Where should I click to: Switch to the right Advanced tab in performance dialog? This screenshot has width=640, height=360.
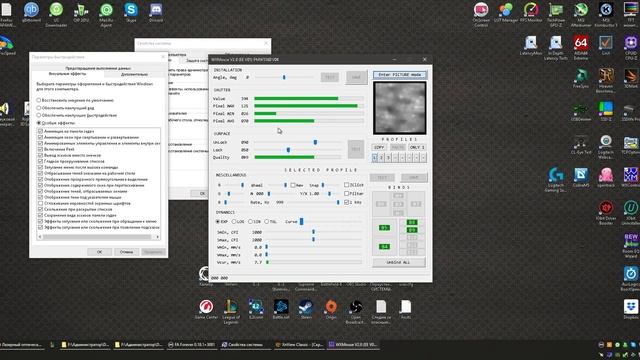point(134,74)
